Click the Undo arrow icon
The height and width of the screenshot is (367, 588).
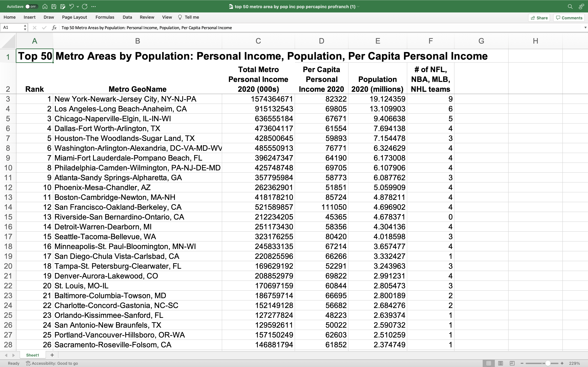click(71, 7)
